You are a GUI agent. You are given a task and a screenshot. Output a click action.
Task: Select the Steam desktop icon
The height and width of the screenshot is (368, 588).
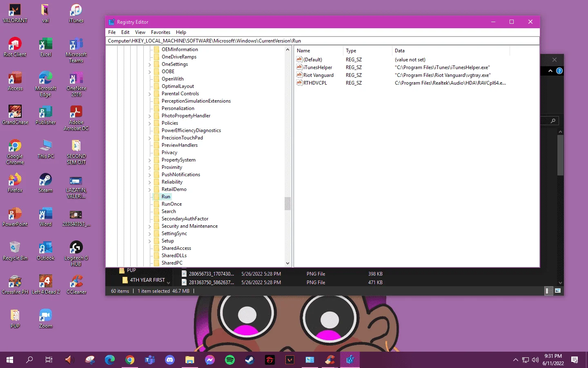point(46,183)
